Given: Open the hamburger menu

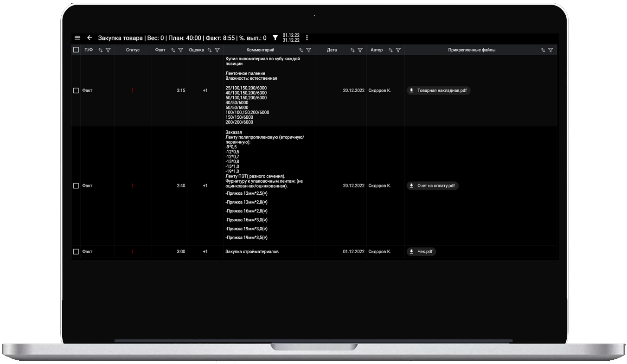Looking at the screenshot, I should [x=77, y=38].
